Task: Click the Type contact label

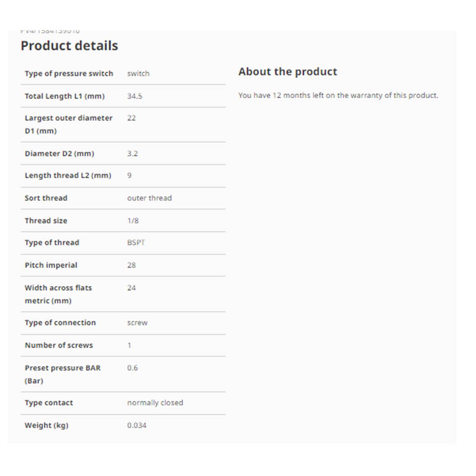Action: pos(49,403)
